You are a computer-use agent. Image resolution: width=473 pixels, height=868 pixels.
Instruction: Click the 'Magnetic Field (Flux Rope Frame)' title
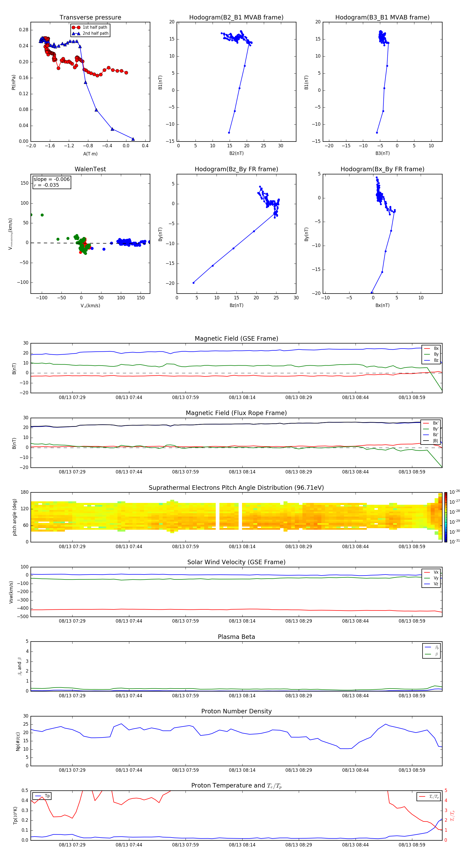236,413
